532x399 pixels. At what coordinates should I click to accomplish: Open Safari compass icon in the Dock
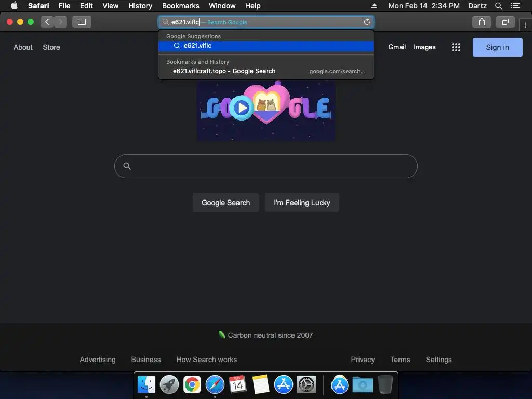point(215,385)
